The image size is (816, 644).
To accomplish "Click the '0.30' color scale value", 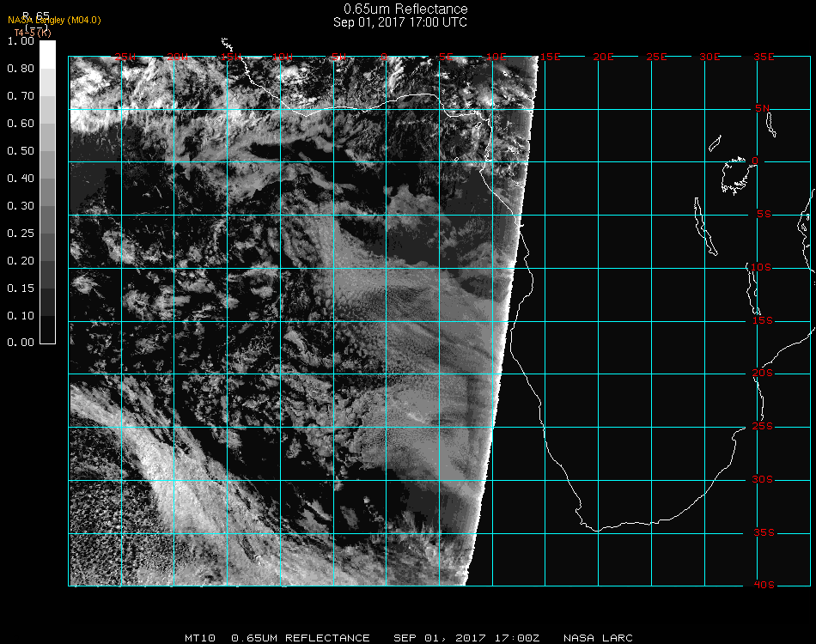I will point(21,206).
